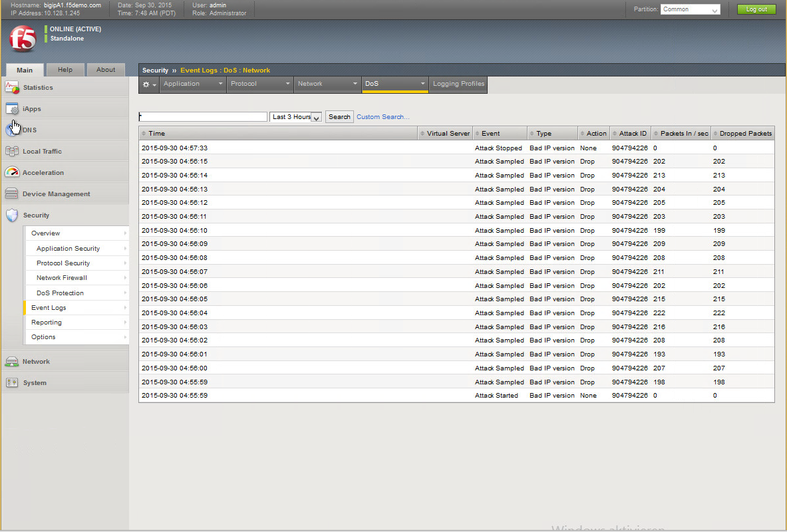Select the Local Traffic icon
This screenshot has height=532, width=787.
coord(12,151)
